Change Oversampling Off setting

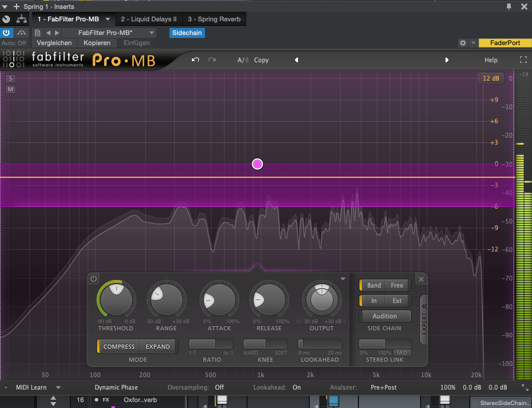219,388
